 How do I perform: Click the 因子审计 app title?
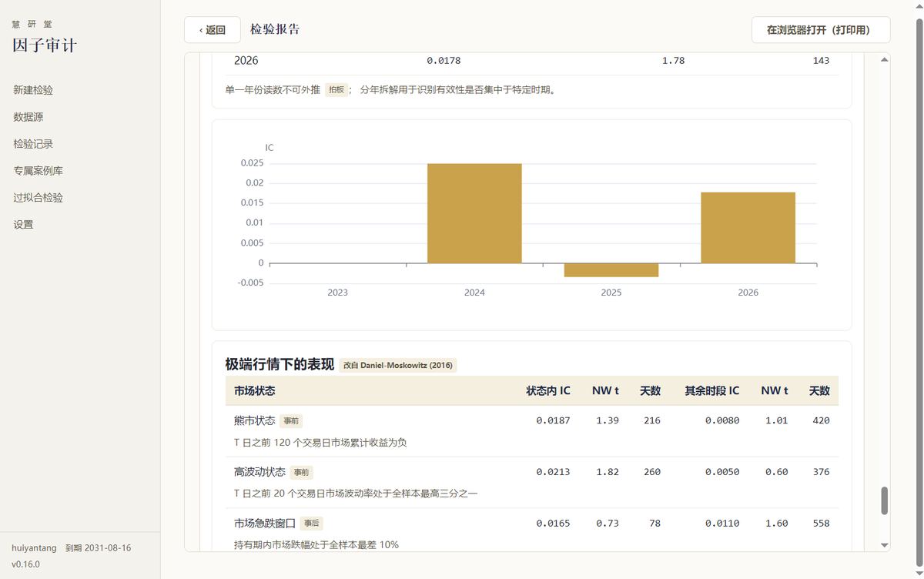point(45,45)
